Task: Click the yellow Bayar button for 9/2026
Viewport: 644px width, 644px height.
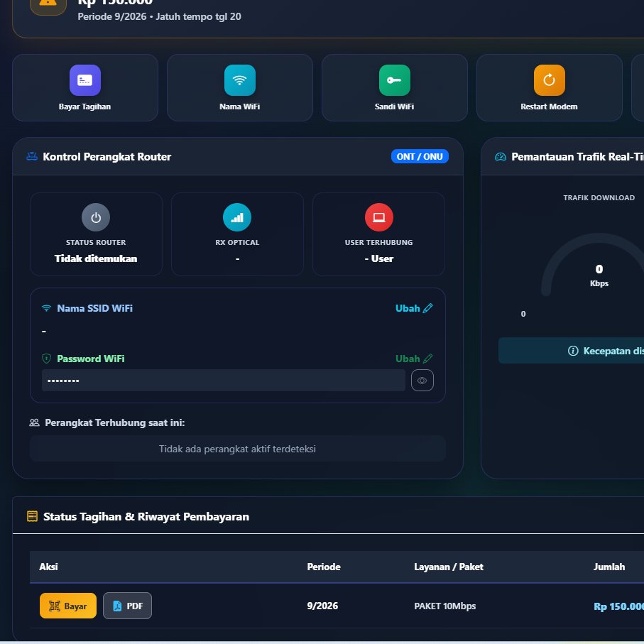Action: [68, 606]
